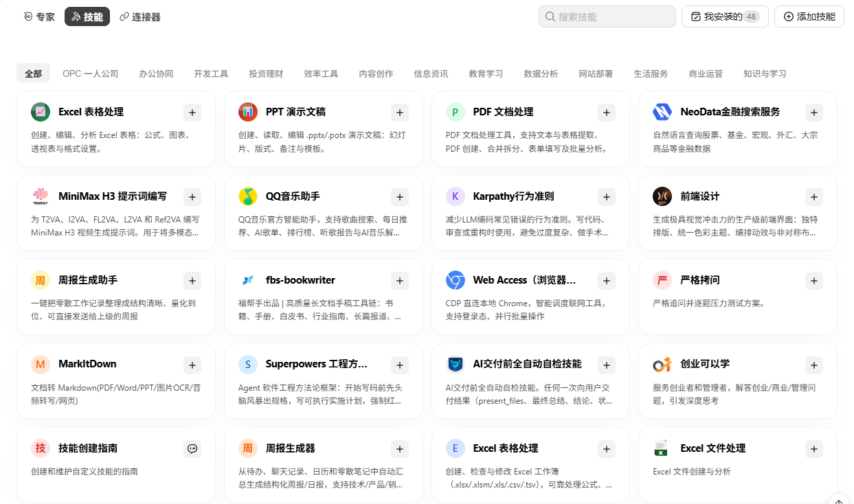
Task: Add the 严格拷问 skill
Action: tap(814, 281)
